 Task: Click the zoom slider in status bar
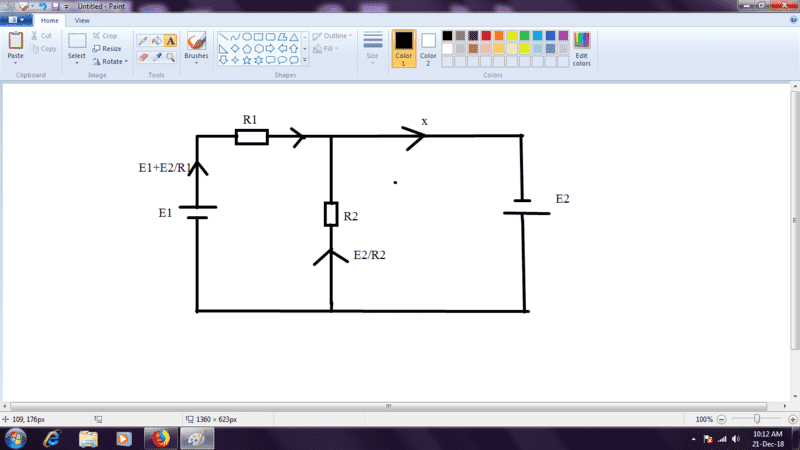coord(757,419)
